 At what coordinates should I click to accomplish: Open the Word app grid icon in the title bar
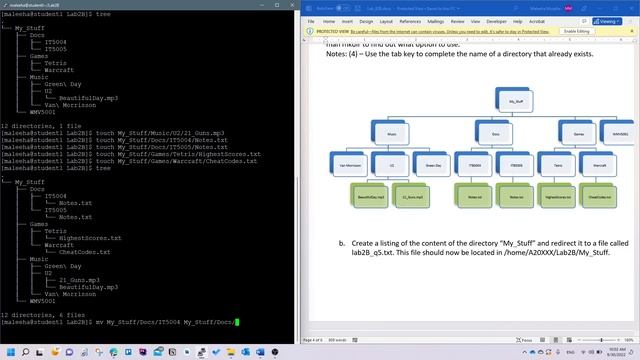[x=309, y=8]
